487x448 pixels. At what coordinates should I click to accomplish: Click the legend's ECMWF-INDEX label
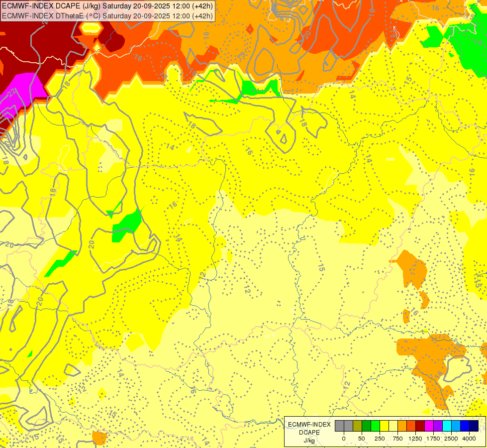[x=309, y=425]
